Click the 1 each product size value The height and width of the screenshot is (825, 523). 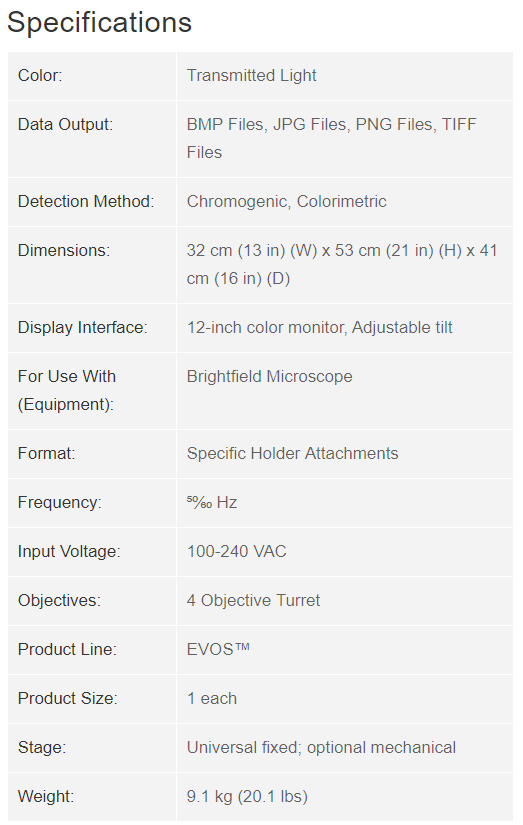coord(212,698)
